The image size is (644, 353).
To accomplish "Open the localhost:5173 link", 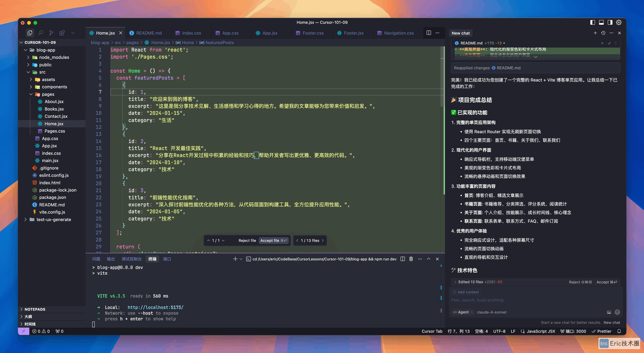I will pos(155,307).
